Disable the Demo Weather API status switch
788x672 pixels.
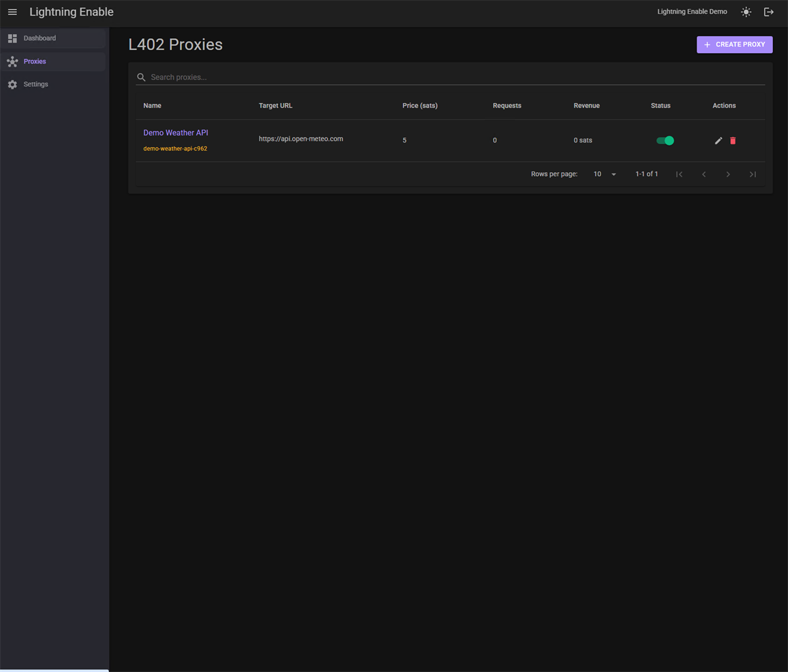click(665, 141)
